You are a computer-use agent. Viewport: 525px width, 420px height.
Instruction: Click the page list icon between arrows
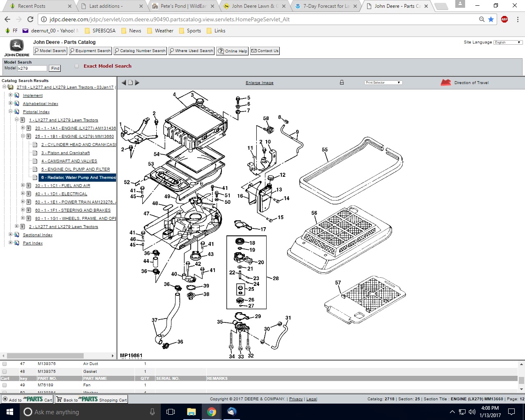[x=130, y=82]
